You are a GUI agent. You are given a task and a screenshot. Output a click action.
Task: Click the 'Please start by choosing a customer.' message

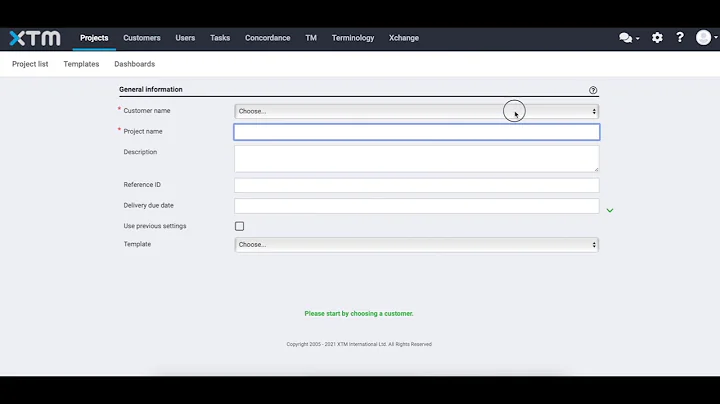pos(359,314)
